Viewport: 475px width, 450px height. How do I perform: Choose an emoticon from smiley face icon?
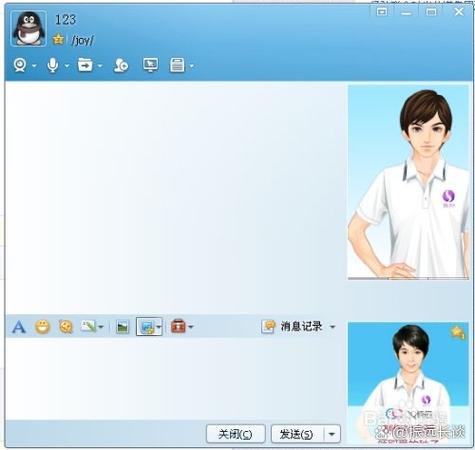click(43, 327)
